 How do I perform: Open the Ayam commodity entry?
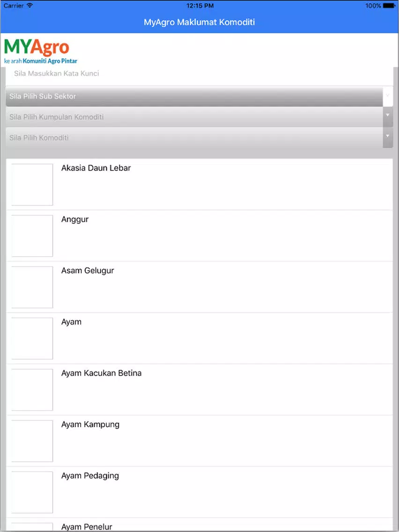(x=199, y=338)
